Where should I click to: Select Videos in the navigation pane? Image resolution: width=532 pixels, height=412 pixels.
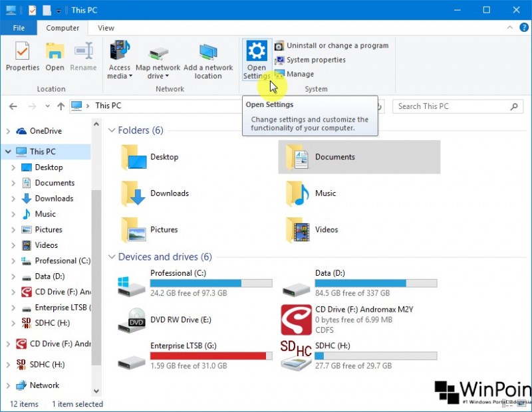click(46, 245)
